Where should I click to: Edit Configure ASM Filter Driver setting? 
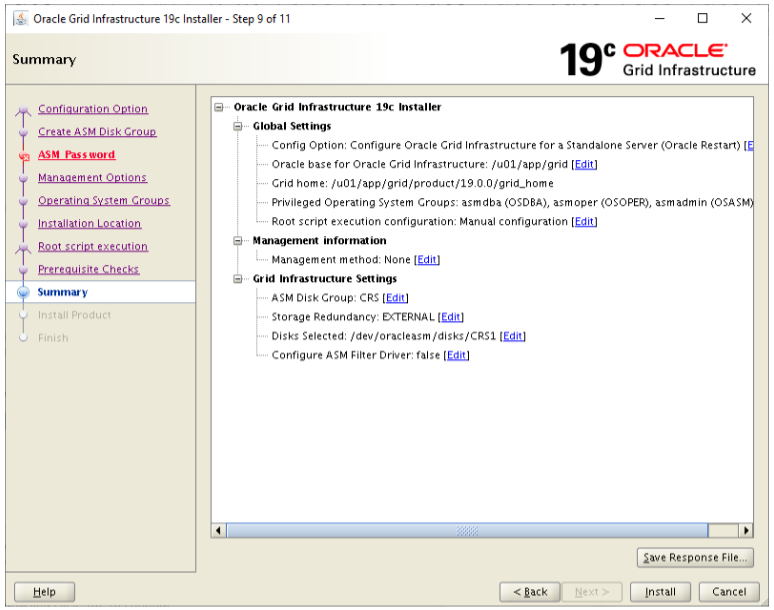pyautogui.click(x=456, y=355)
